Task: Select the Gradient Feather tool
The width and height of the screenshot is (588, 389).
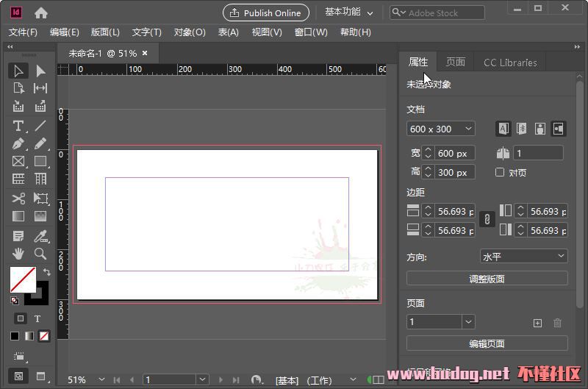Action: (40, 216)
